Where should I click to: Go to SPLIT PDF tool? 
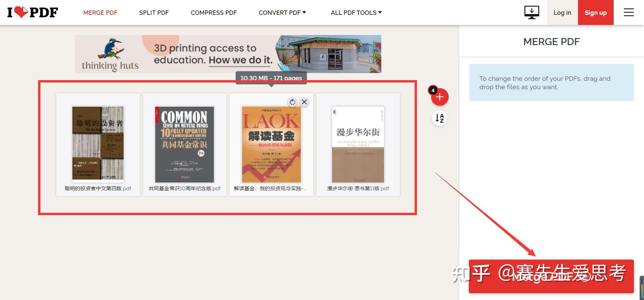154,12
